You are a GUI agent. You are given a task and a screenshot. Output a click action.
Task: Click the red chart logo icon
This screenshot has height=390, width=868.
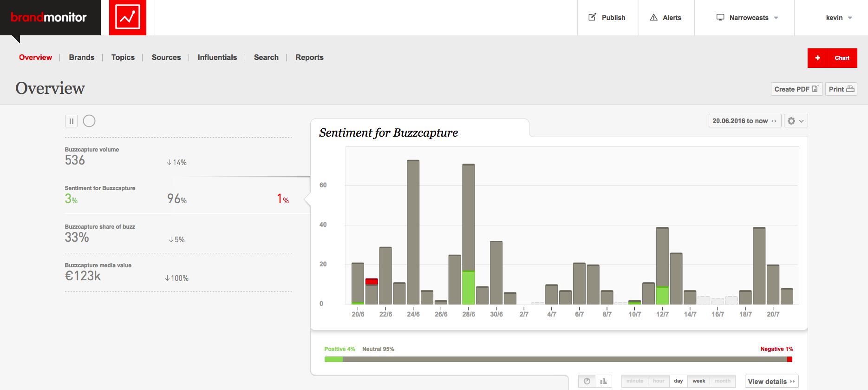point(128,18)
